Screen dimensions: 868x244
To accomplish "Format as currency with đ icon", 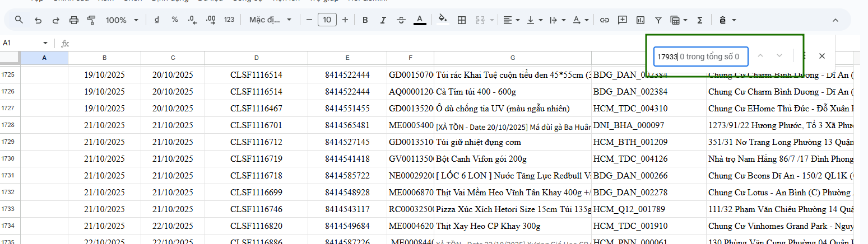I will coord(156,20).
